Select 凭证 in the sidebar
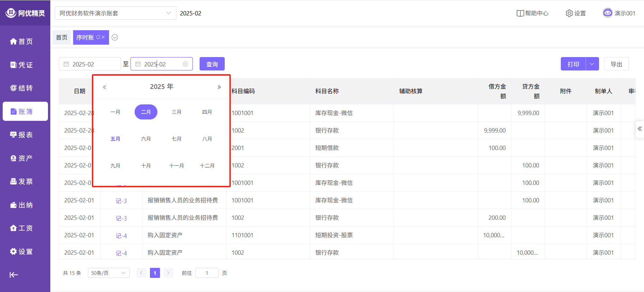 coord(21,65)
